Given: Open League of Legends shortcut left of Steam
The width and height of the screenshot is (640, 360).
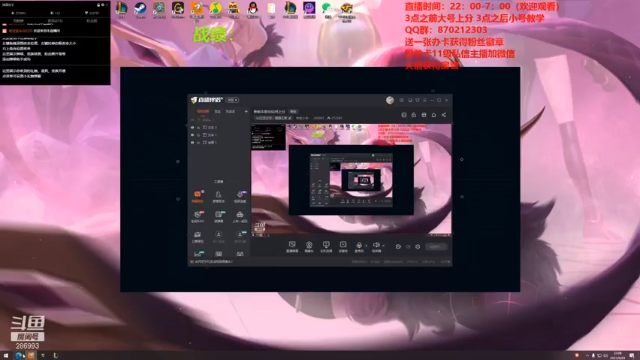Looking at the screenshot, I should coord(122,9).
